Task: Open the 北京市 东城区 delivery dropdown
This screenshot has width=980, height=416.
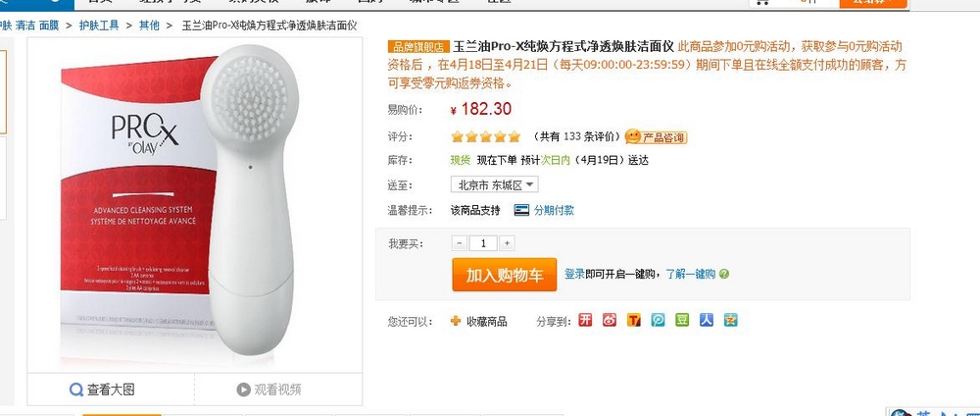Action: click(494, 184)
